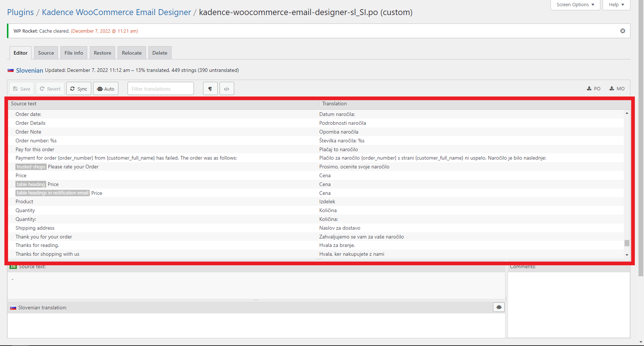Select 'Thanks for shopping with us' string
Viewport: 644px width, 346px height.
[47, 254]
